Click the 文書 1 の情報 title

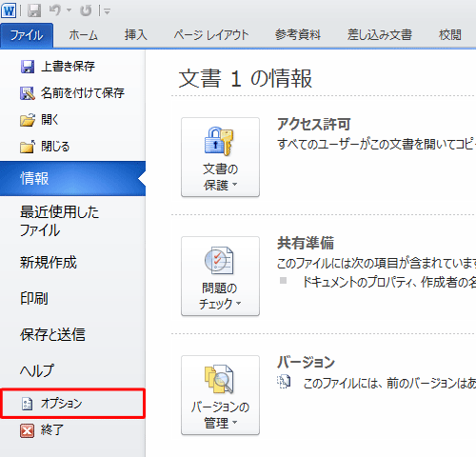246,78
